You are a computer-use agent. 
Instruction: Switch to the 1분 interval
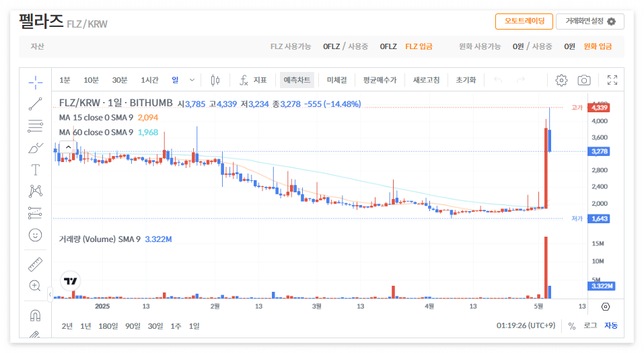(65, 80)
